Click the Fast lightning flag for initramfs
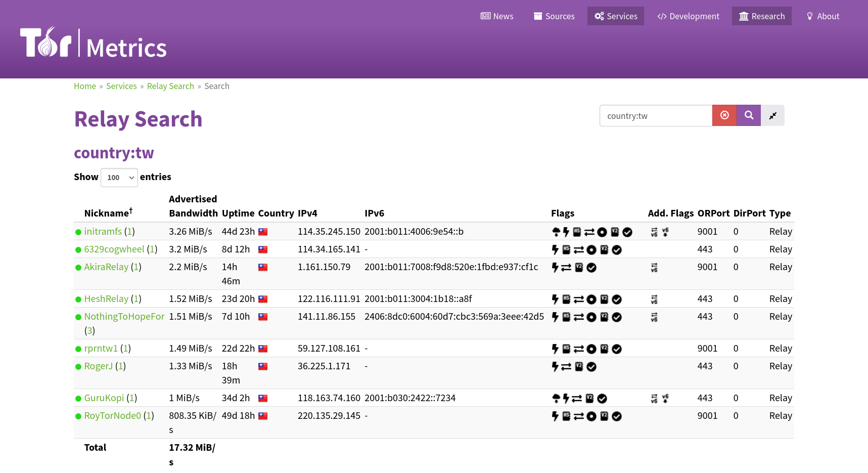 [x=566, y=232]
